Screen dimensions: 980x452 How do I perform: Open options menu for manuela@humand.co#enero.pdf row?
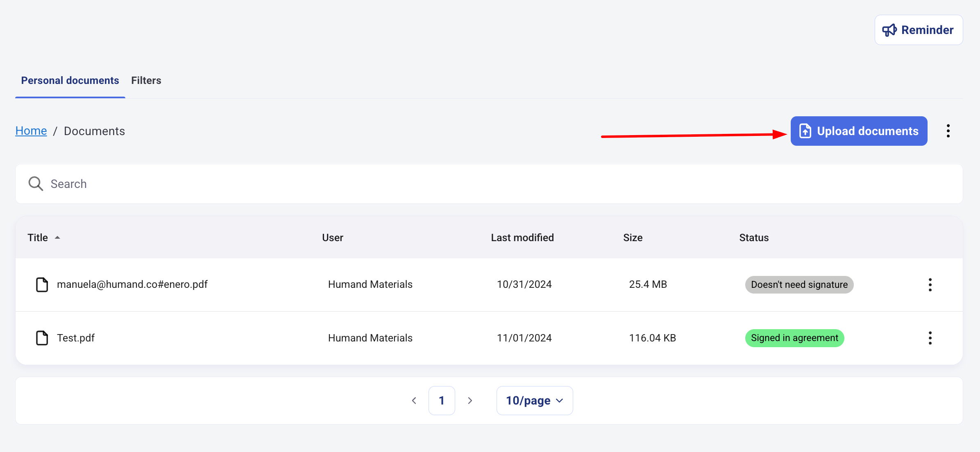[930, 285]
